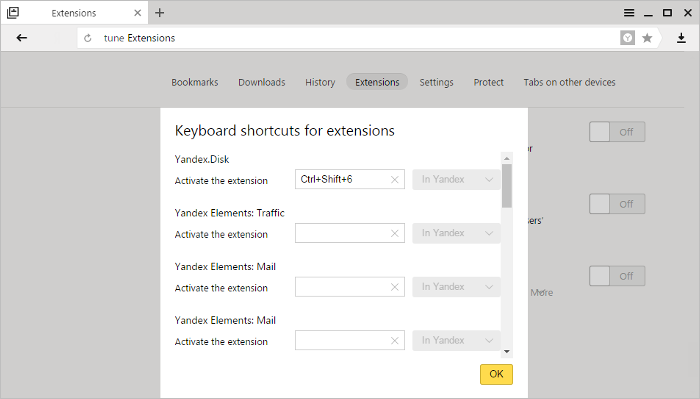700x399 pixels.
Task: Toggle the middle Off switch
Action: point(617,204)
